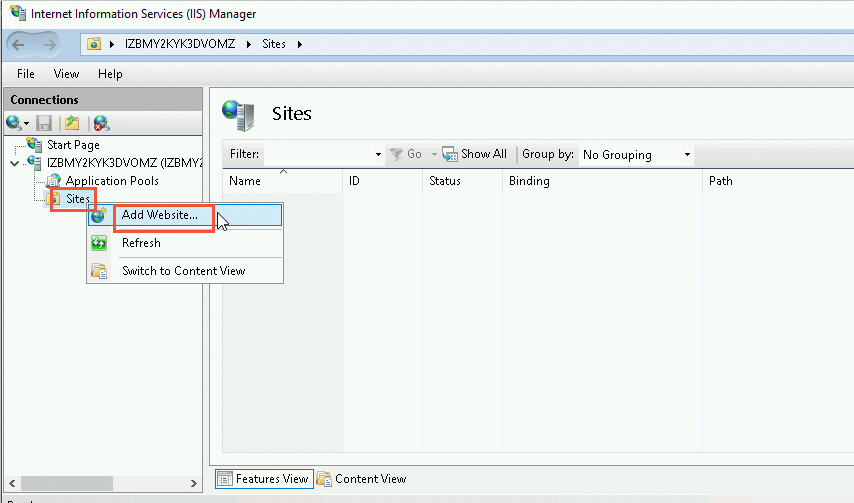Screen dimensions: 854x503
Task: Click the Add Website globe icon in context menu
Action: point(99,216)
